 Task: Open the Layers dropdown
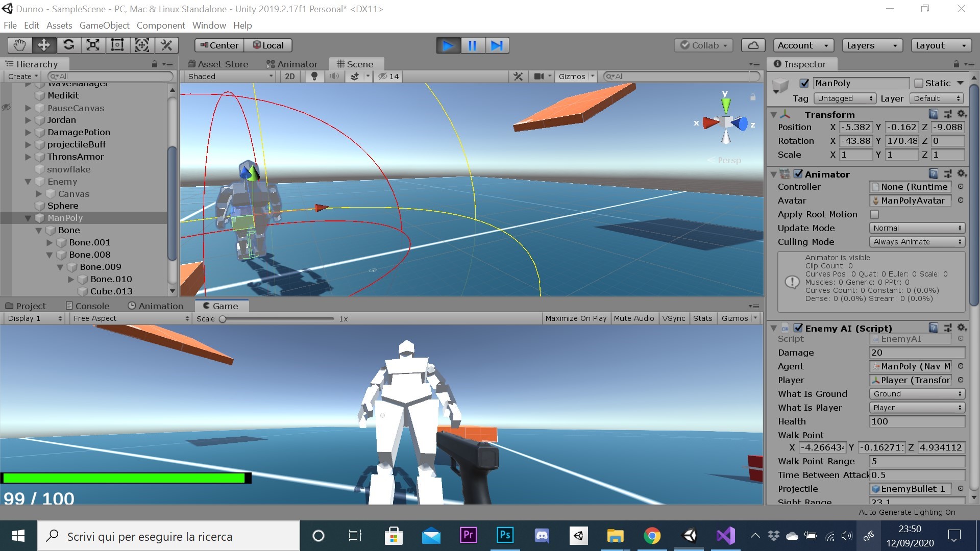pyautogui.click(x=872, y=45)
